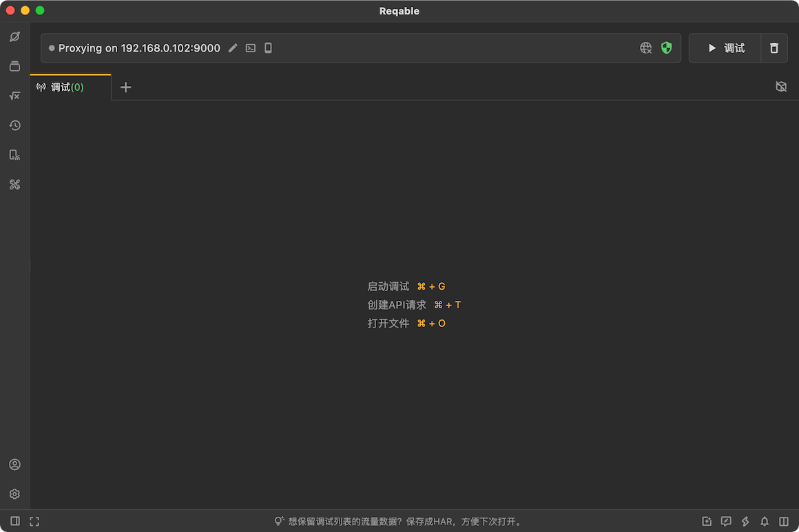
Task: Open the device script icon in sidebar
Action: click(14, 155)
